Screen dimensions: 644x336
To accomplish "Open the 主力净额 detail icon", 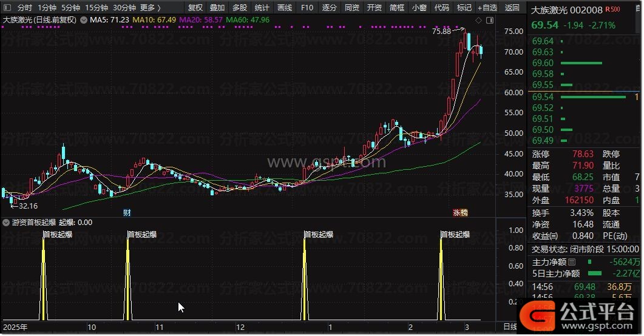I will coord(572,262).
